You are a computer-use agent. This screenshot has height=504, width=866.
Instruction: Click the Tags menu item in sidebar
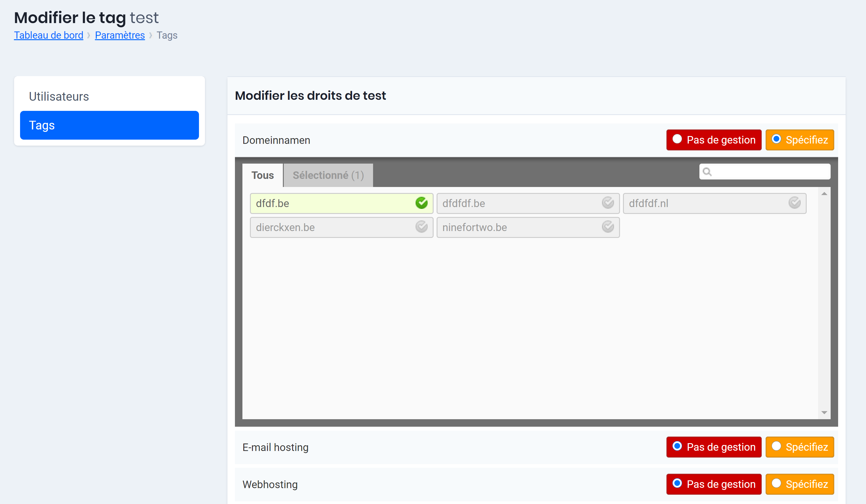tap(110, 125)
